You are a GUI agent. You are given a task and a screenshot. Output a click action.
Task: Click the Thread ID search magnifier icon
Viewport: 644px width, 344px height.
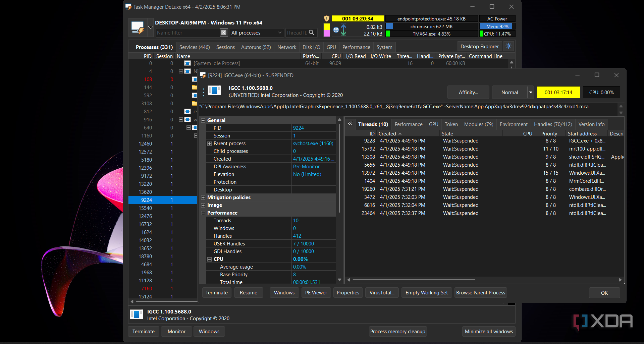312,33
